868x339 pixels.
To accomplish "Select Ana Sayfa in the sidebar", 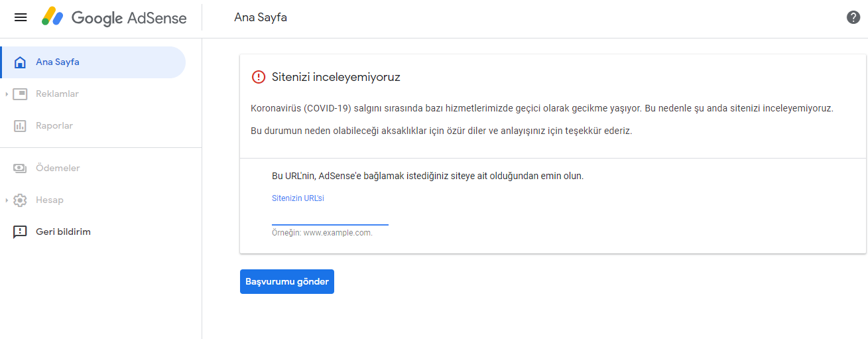I will click(93, 62).
